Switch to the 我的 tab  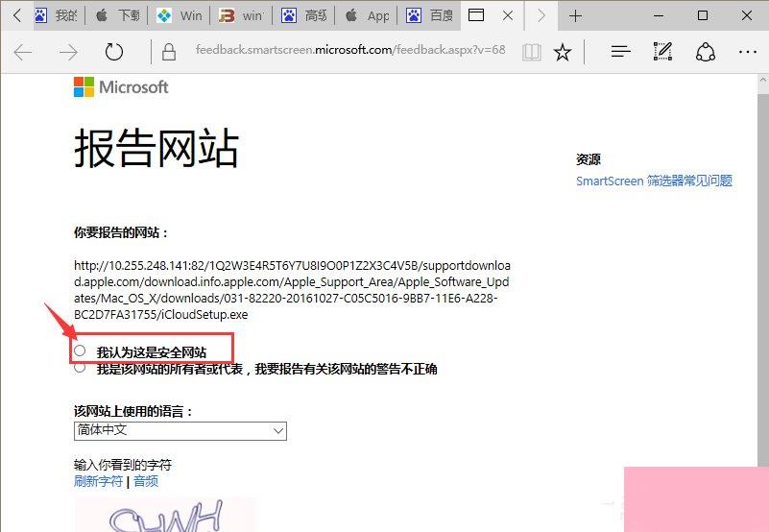tap(57, 15)
